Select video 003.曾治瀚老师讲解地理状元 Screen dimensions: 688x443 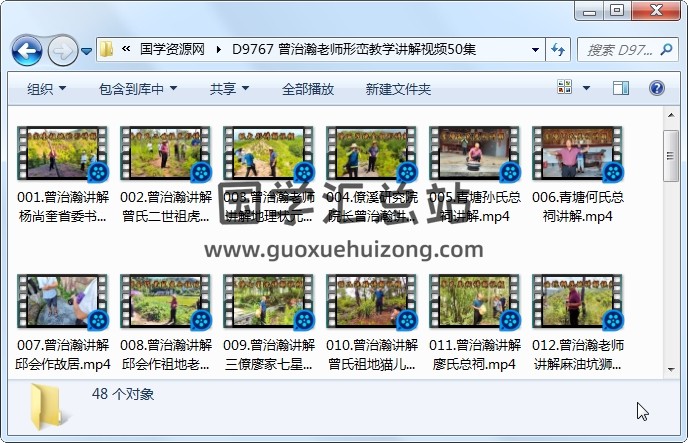tap(269, 175)
